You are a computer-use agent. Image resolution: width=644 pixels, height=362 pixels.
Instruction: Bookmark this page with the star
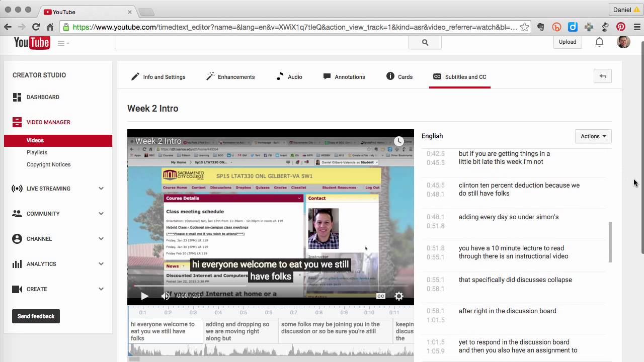[524, 27]
